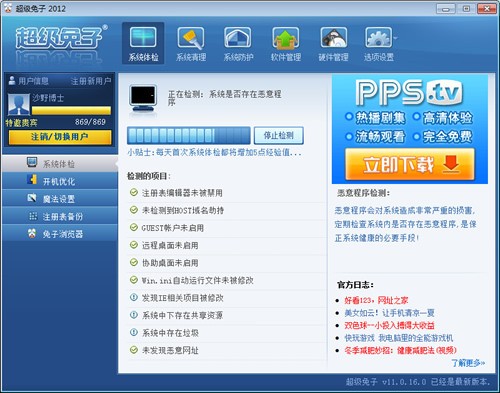This screenshot has width=500, height=393.
Task: Select 开机优化 in the sidebar
Action: 59,181
